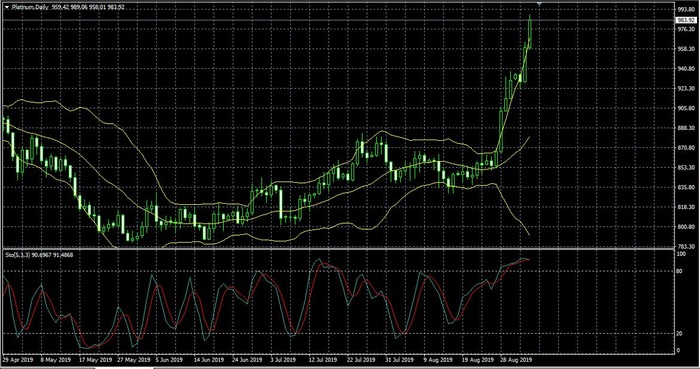Click the 19 Aug 2019 date label

click(477, 359)
